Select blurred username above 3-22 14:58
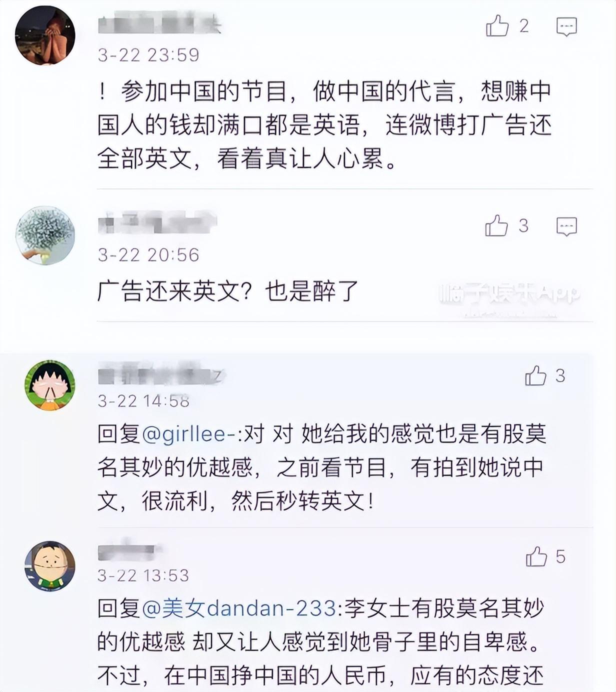 tap(160, 376)
